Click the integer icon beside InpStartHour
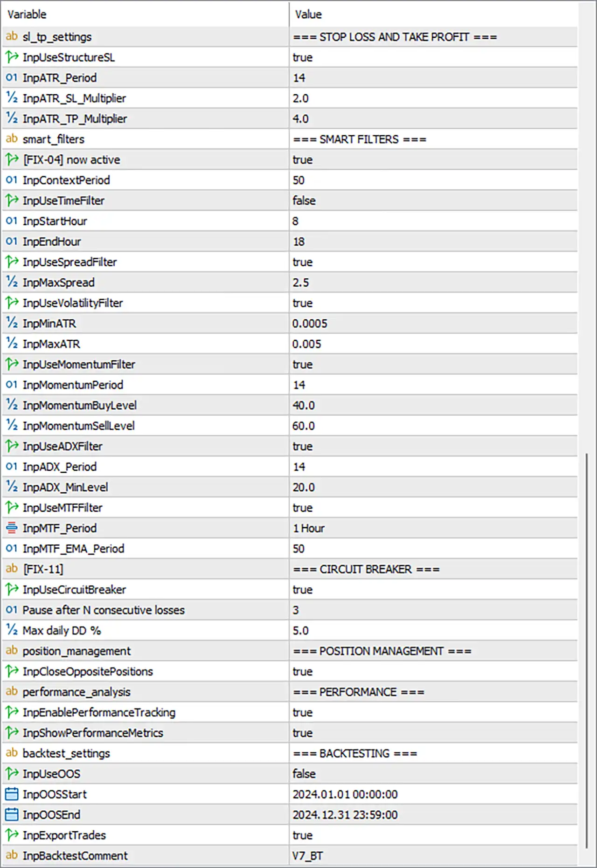The width and height of the screenshot is (597, 868). (x=12, y=221)
